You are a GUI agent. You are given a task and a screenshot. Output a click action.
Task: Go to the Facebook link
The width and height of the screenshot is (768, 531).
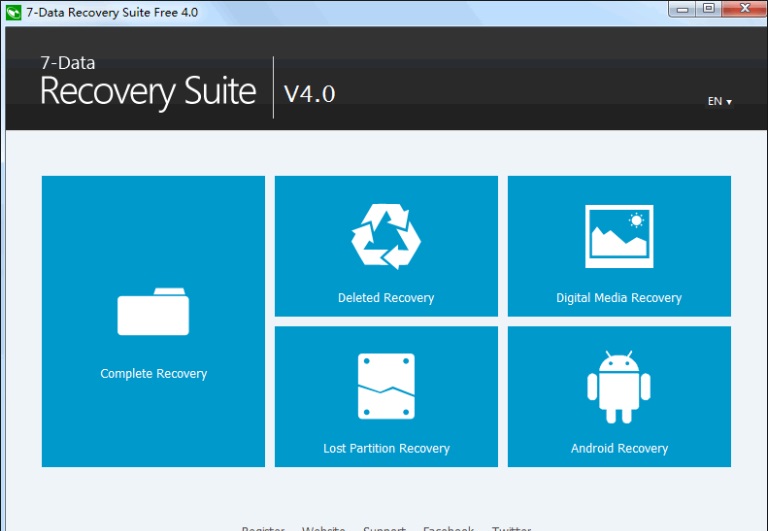tap(448, 528)
